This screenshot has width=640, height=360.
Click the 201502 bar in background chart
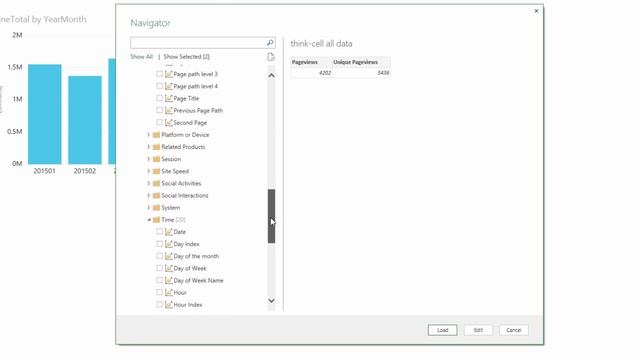pos(85,120)
